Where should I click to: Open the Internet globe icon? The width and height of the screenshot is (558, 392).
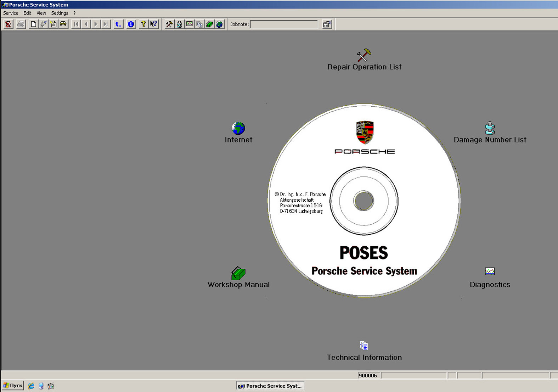[x=238, y=128]
